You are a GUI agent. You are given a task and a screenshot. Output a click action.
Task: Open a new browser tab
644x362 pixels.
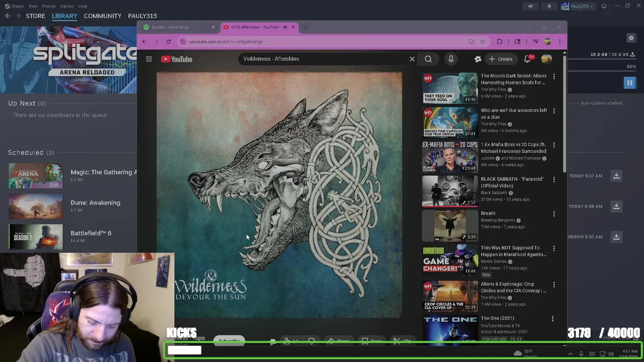coord(305,27)
